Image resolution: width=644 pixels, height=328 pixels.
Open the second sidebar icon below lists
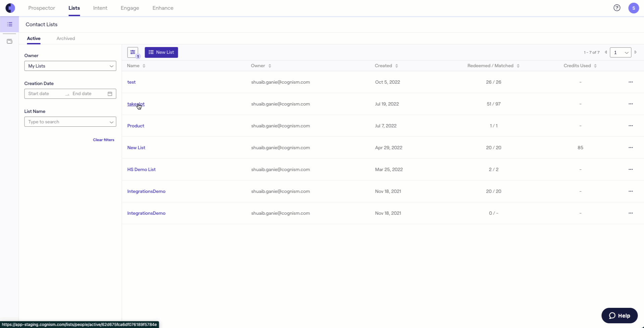point(9,41)
